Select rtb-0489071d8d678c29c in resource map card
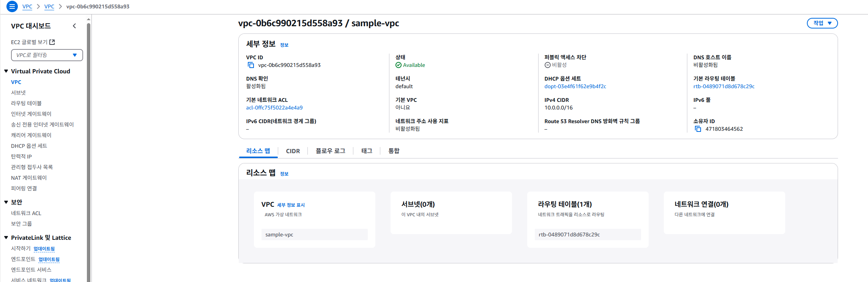Screen dimensions: 868x282 [x=588, y=234]
